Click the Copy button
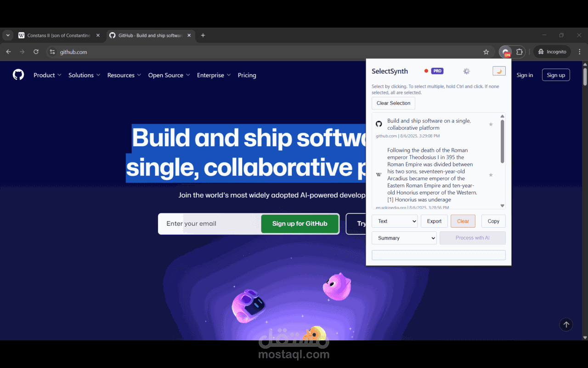The image size is (588, 368). [493, 221]
